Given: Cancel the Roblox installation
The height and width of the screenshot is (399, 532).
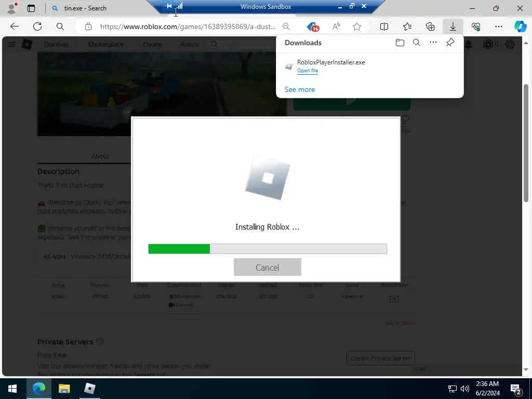Looking at the screenshot, I should 268,267.
